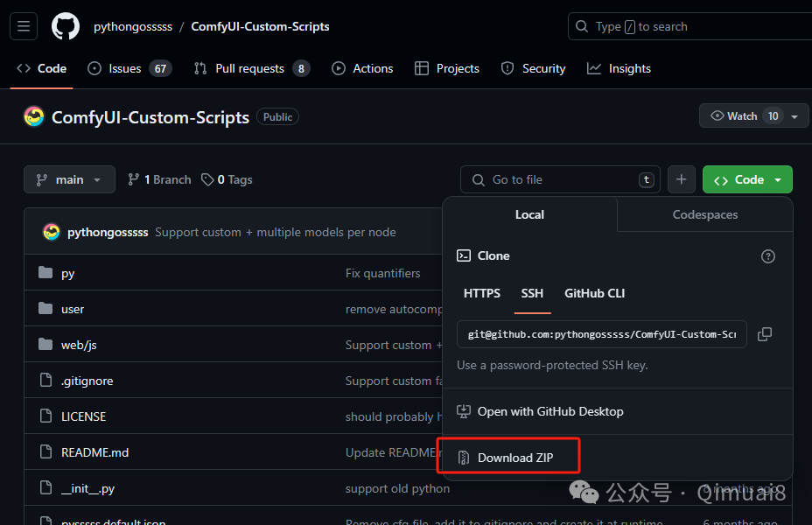The height and width of the screenshot is (525, 812).
Task: Select the GitHub CLI clone option
Action: coord(594,294)
